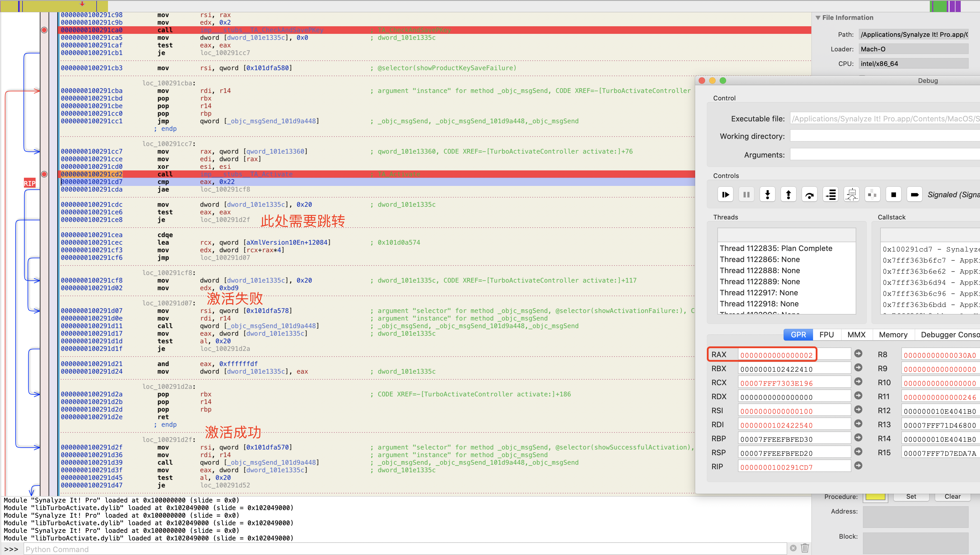Click the yellow Procedure color swatch
Viewport: 980px width, 555px height.
(x=875, y=496)
